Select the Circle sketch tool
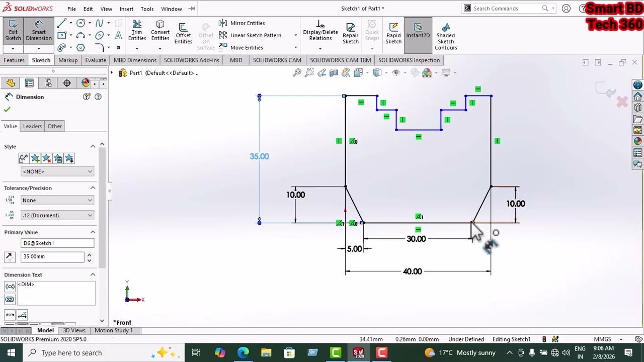644x362 pixels. 80,23
